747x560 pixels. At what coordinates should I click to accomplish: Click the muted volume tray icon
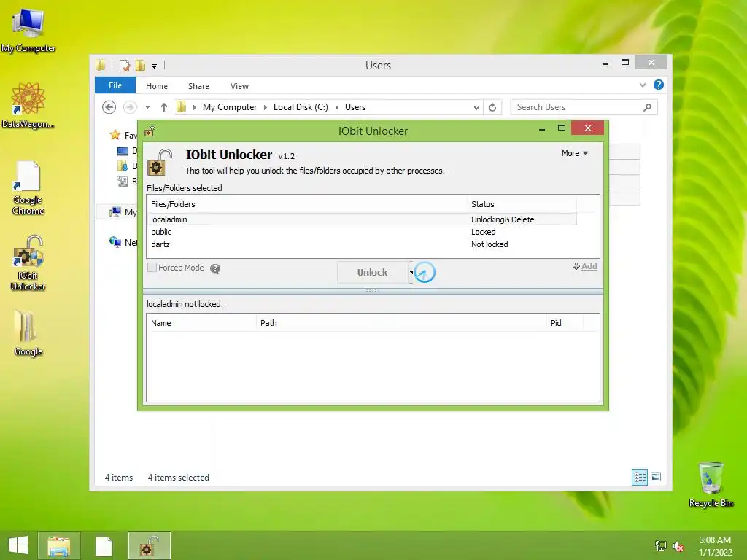click(678, 546)
